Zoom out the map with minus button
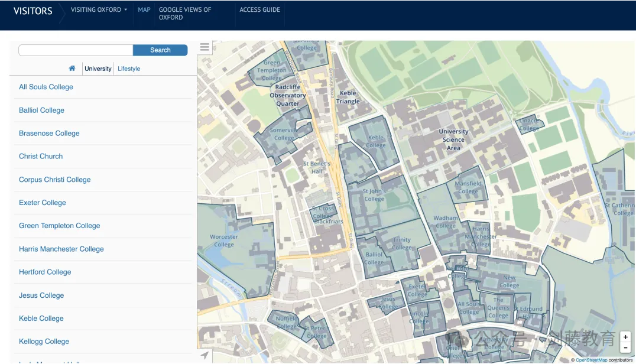 [x=625, y=347]
